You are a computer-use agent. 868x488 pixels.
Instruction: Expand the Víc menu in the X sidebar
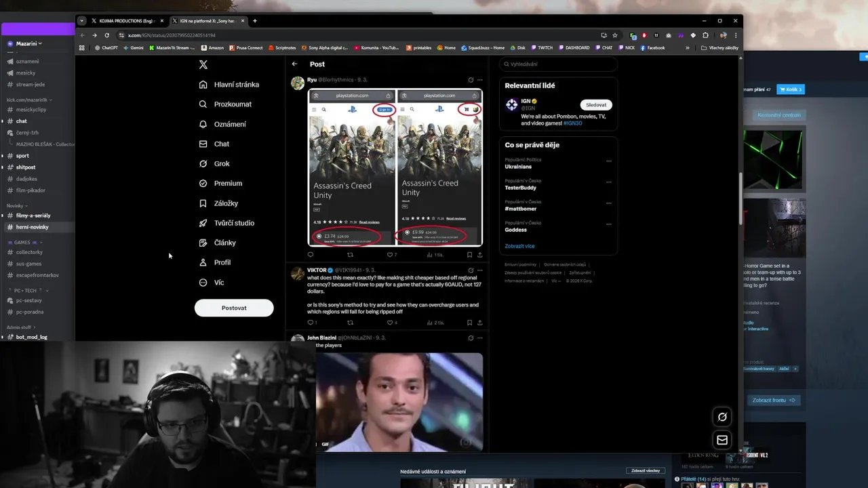click(x=211, y=282)
